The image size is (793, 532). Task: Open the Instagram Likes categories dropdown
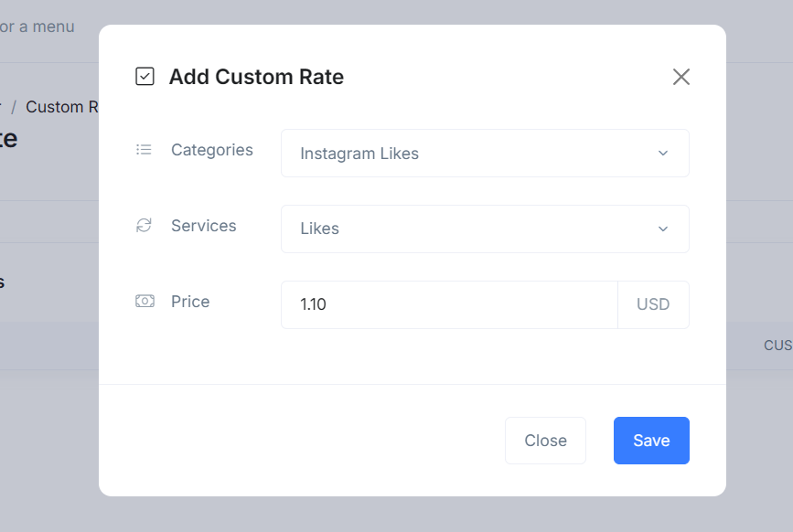point(485,153)
